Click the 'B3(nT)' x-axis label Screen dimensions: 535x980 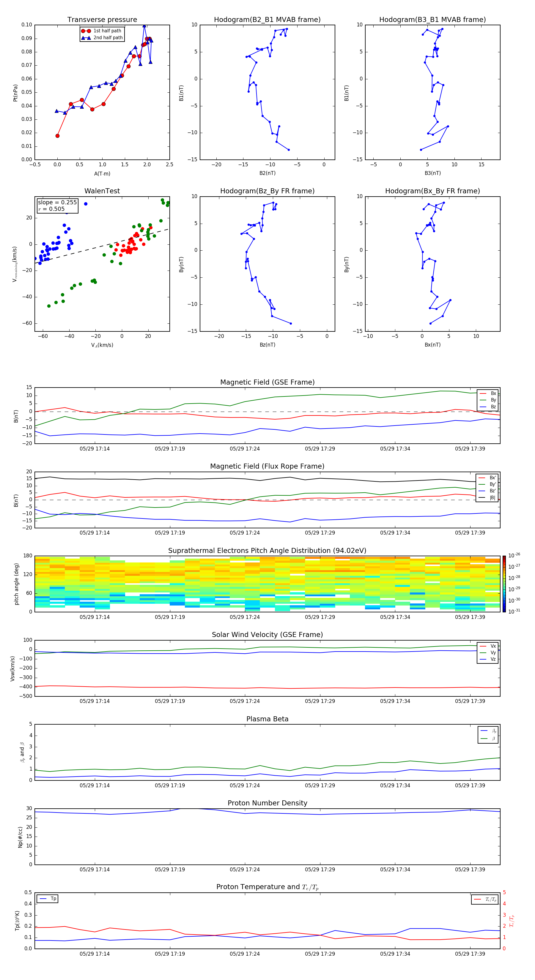pyautogui.click(x=432, y=173)
